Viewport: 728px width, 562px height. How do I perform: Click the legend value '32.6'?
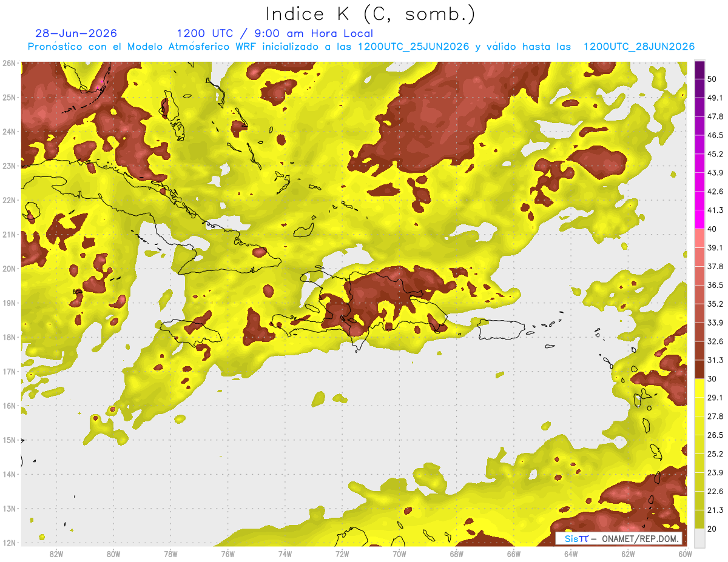715,341
